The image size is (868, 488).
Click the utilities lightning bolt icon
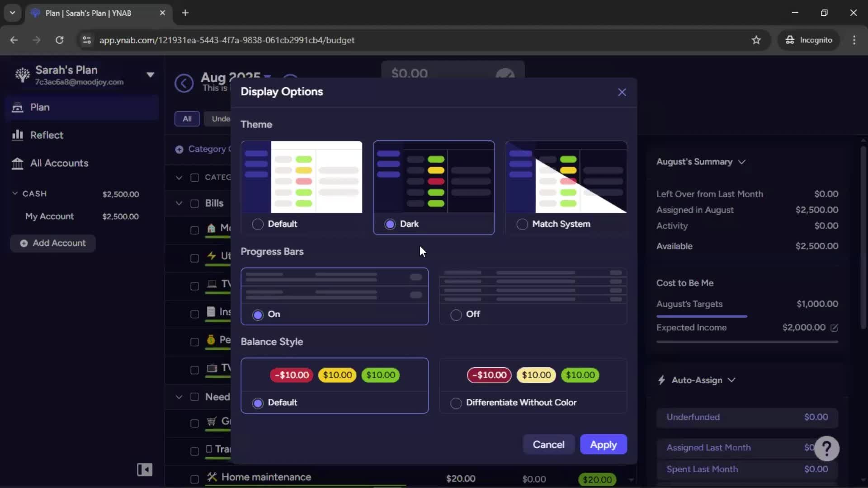(x=212, y=256)
